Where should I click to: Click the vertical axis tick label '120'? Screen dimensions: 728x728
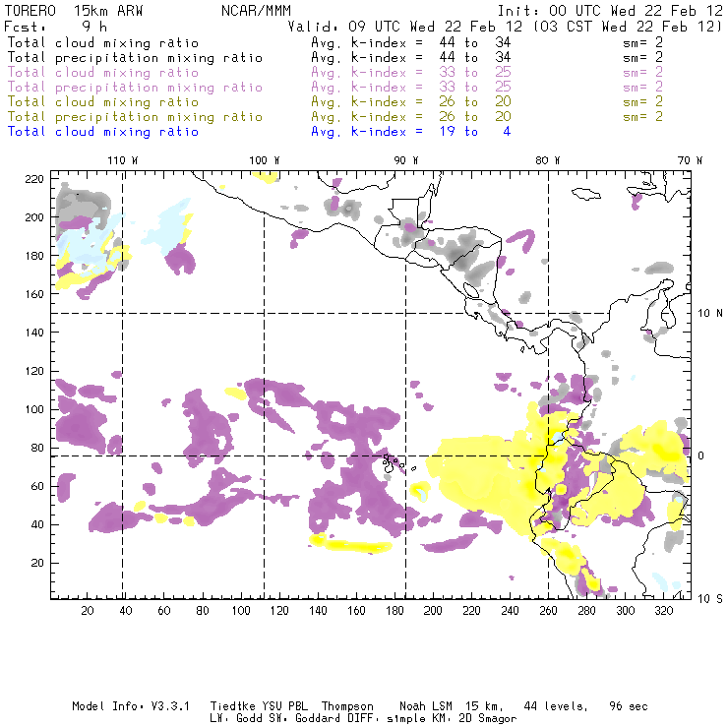34,371
